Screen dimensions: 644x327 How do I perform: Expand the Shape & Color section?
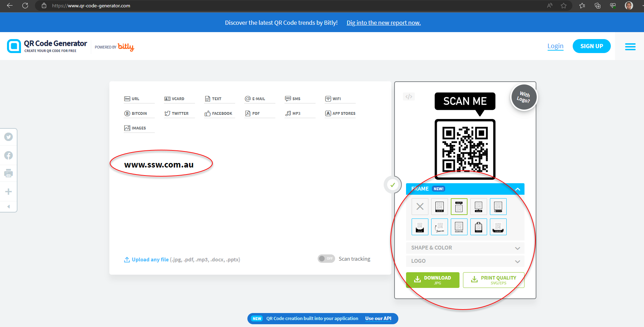point(465,248)
